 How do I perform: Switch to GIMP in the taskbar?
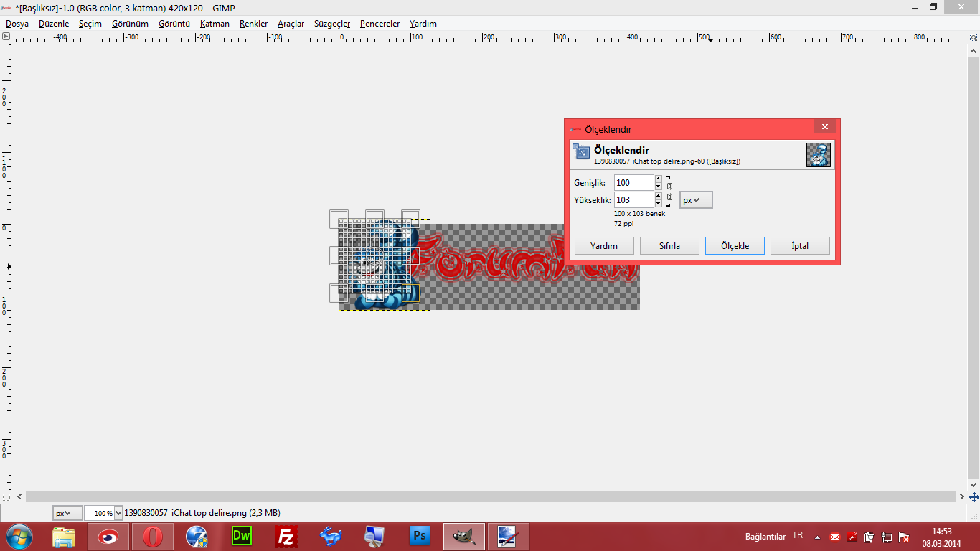[464, 537]
